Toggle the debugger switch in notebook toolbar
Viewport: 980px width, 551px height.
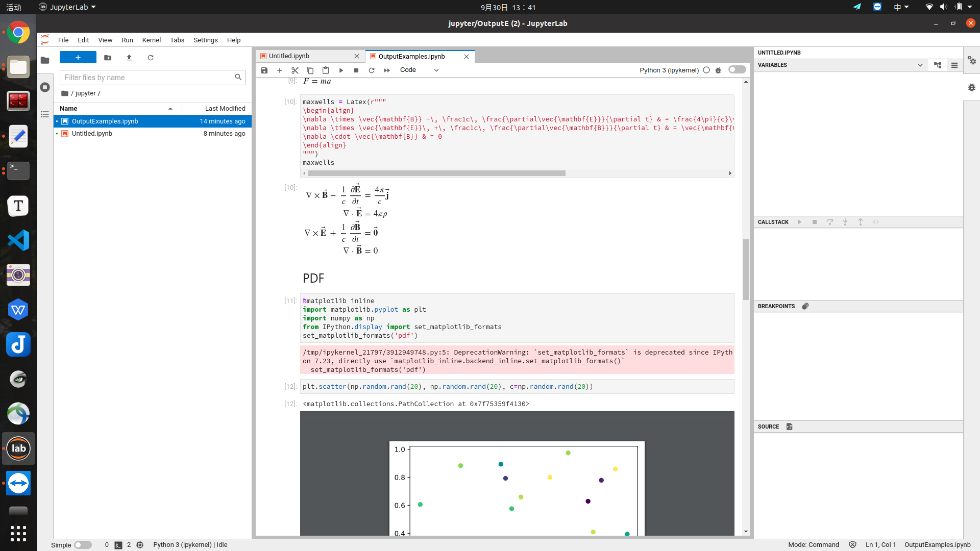(x=737, y=70)
